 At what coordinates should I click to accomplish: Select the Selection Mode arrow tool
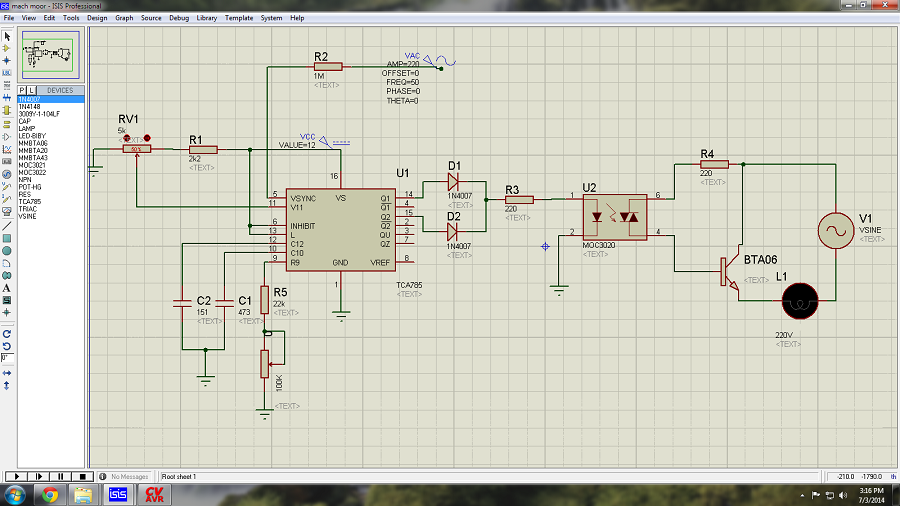coord(7,36)
